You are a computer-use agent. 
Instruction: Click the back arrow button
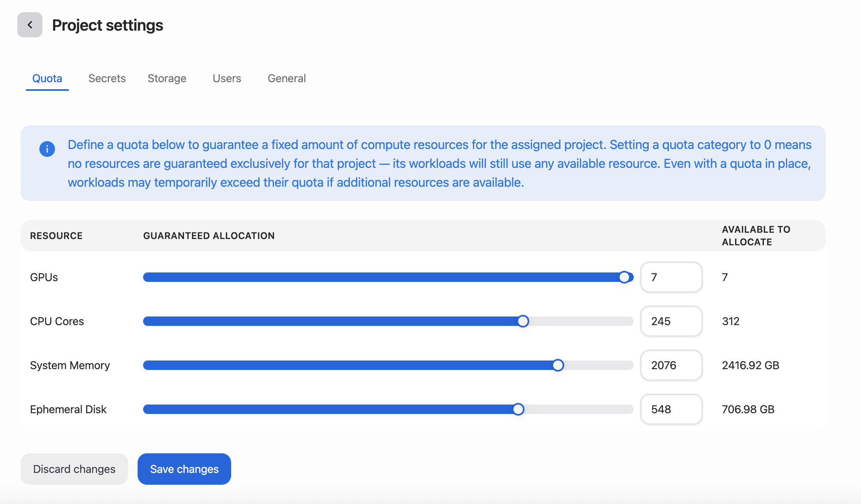click(x=30, y=25)
